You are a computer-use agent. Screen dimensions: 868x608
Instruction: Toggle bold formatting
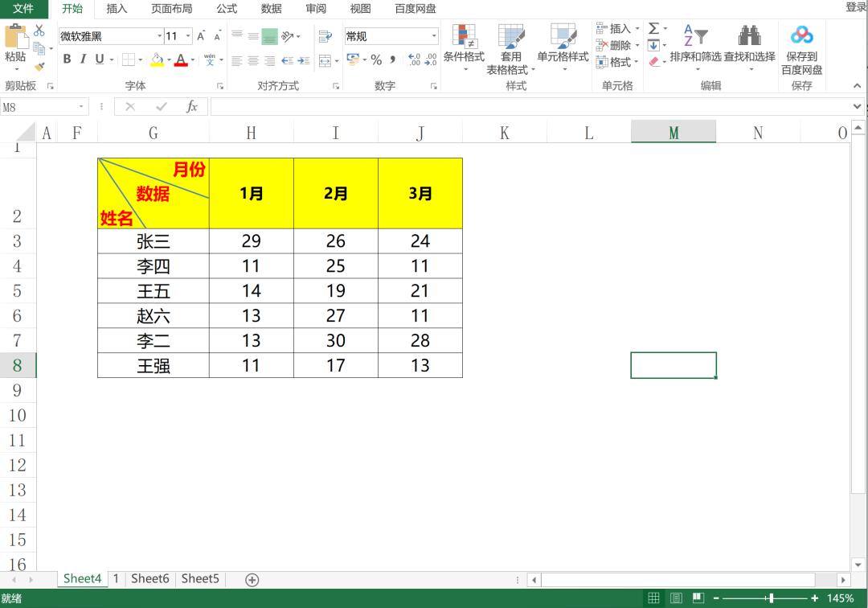67,60
